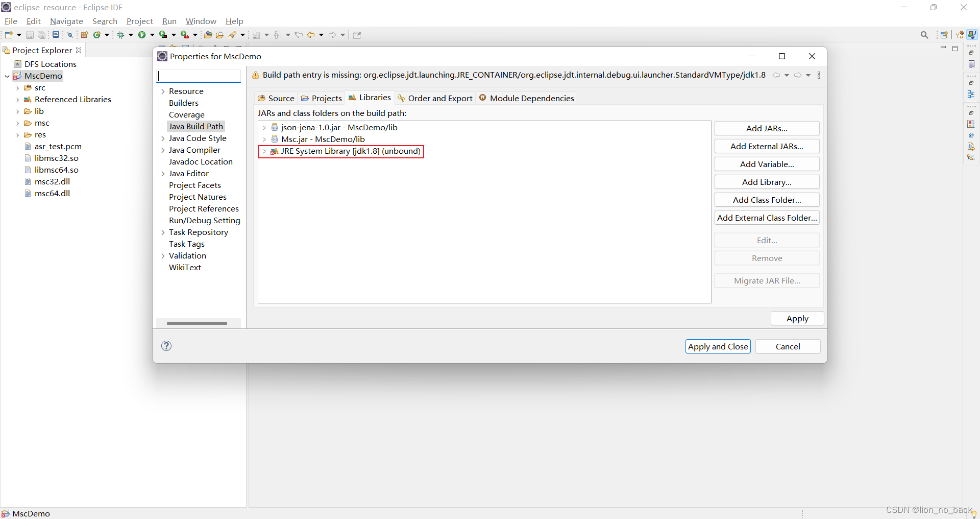The height and width of the screenshot is (519, 980).
Task: Expand the json-jena-1.0.jar entry
Action: point(264,128)
